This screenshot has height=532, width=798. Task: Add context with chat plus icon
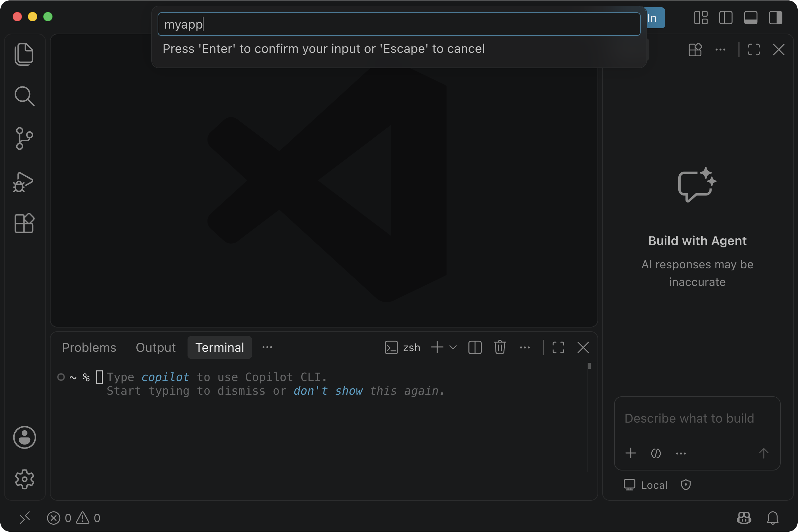click(631, 453)
